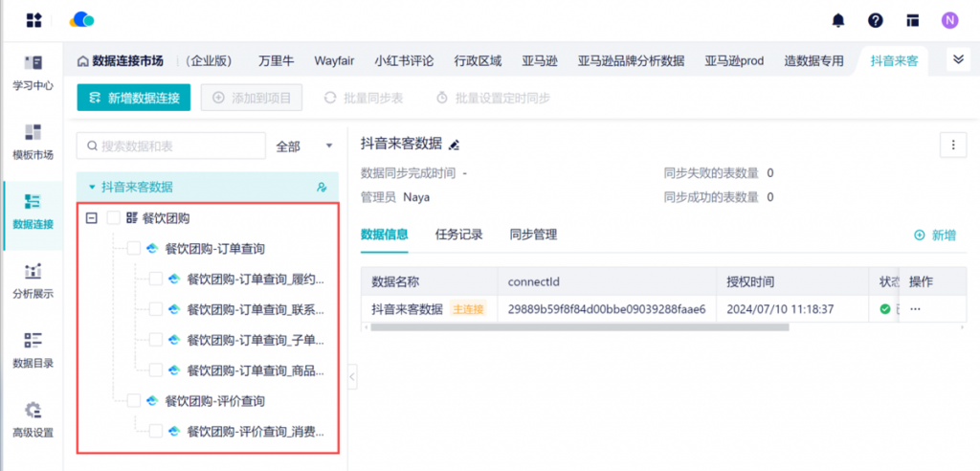Collapse the 抖音来客数据 group triangle

92,187
